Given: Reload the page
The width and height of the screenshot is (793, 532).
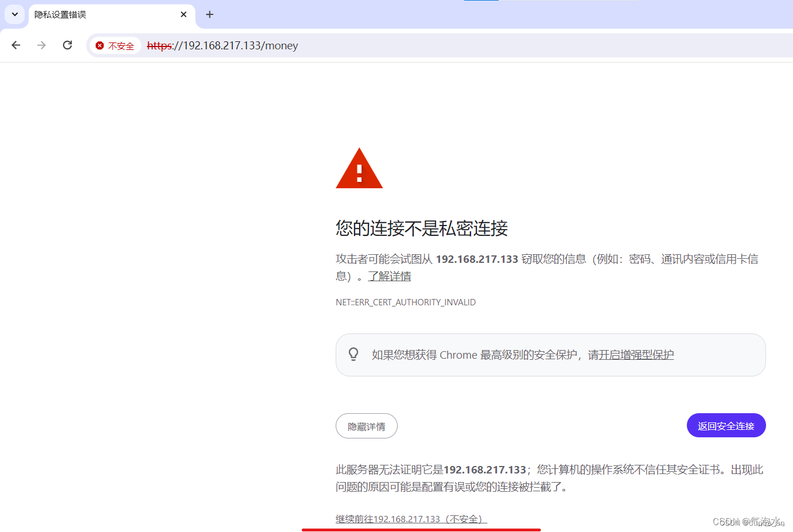Looking at the screenshot, I should (67, 45).
